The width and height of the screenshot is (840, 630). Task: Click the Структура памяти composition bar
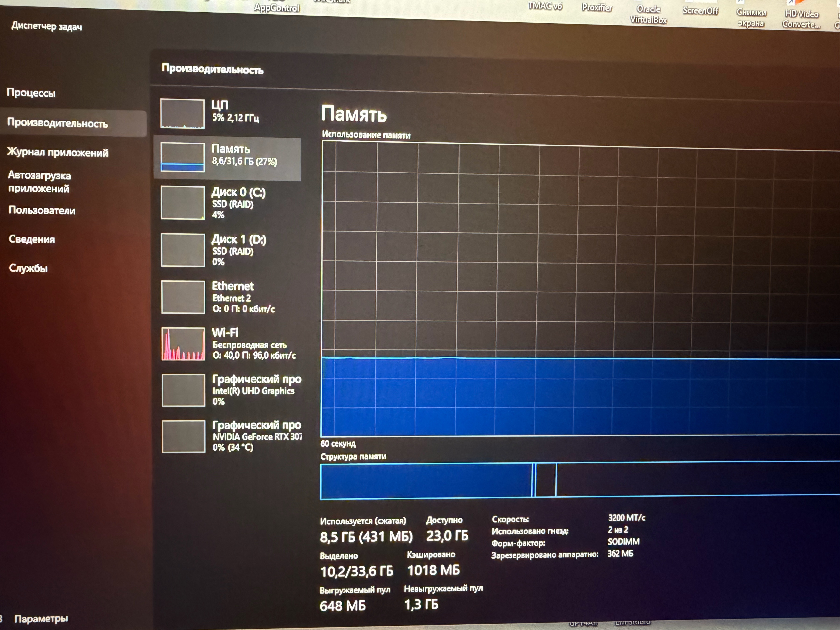pyautogui.click(x=570, y=480)
